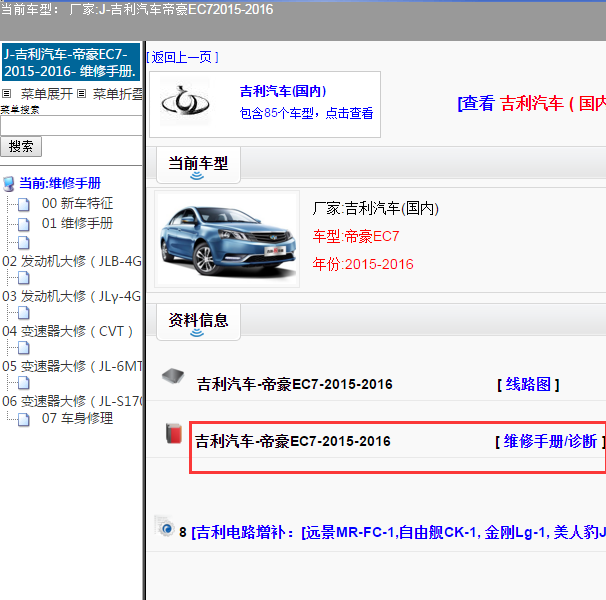Open tree item 01 维修手册

(x=77, y=223)
